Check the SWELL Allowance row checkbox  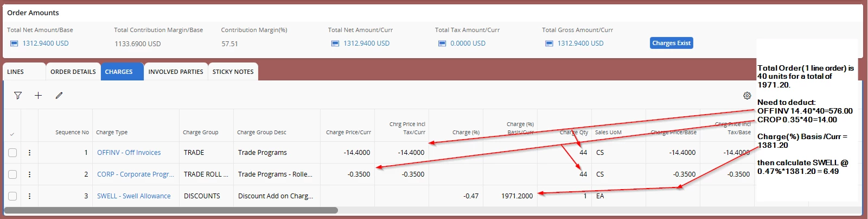pyautogui.click(x=12, y=196)
